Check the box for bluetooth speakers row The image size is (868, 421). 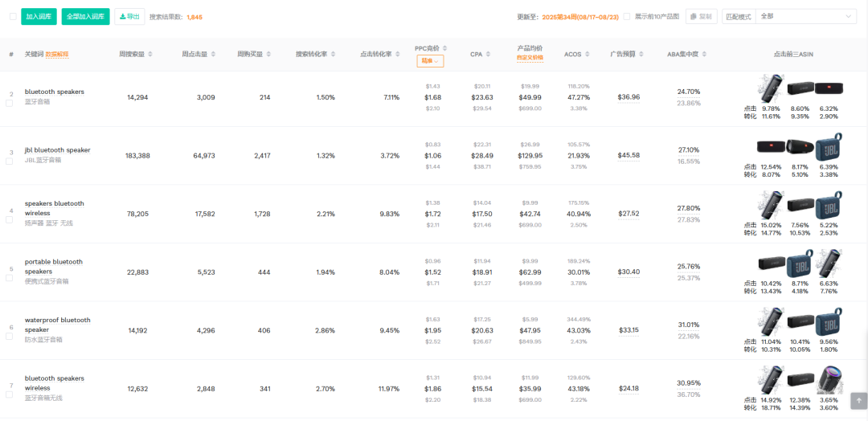coord(10,103)
